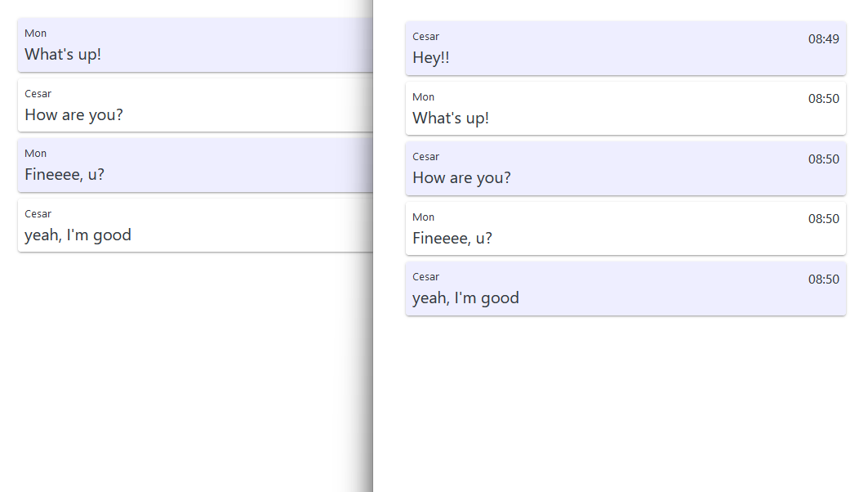Click Mon's name on the left "What's up!" card
The height and width of the screenshot is (492, 868).
(35, 33)
